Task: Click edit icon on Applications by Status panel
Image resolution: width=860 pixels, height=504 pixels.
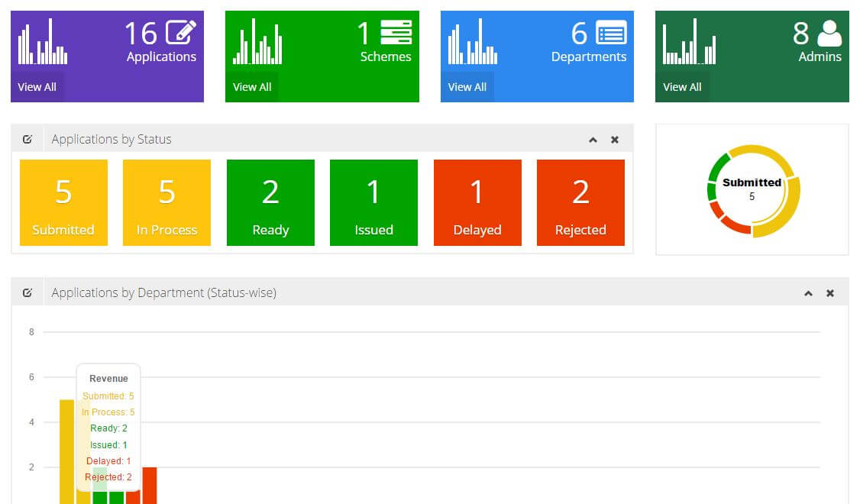Action: click(27, 139)
